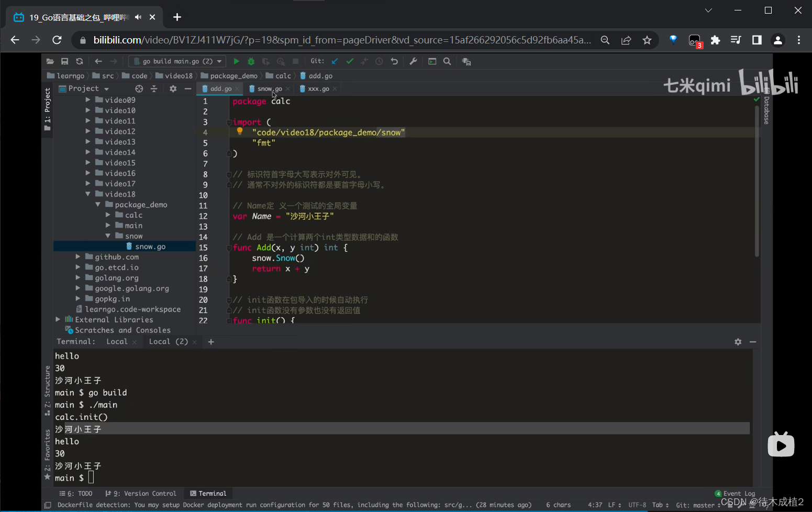Click the Synchronize refresh toolbar icon
Viewport: 812px width, 512px height.
tap(80, 61)
